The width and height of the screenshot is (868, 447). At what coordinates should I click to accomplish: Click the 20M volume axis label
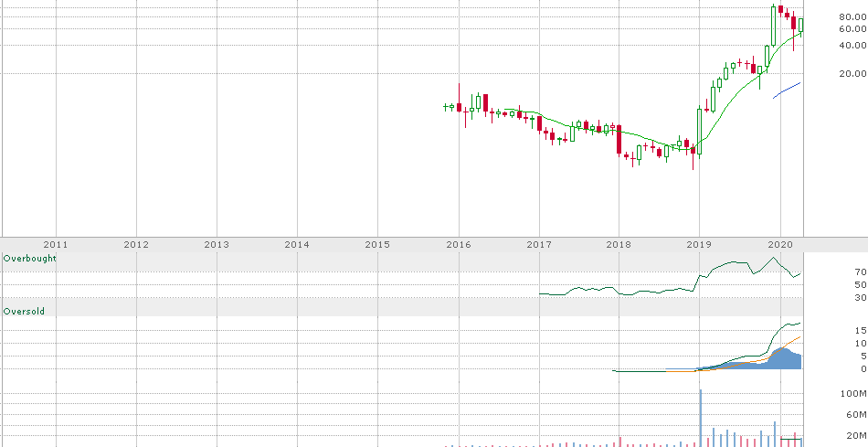point(856,435)
